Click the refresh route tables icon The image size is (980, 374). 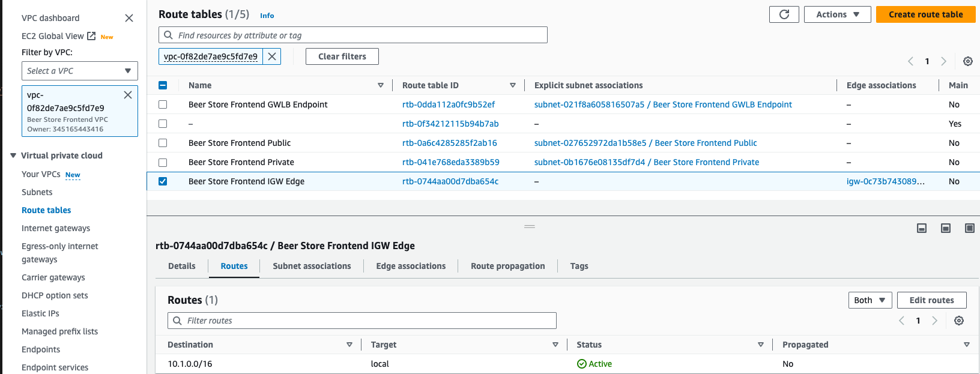pos(784,14)
